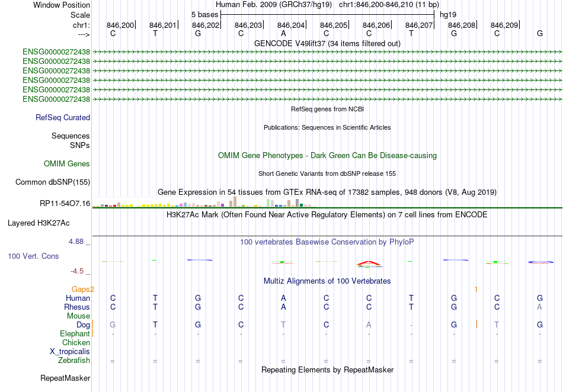Click the 'Common dbSNP(155)' track label
The height and width of the screenshot is (392, 563).
pyautogui.click(x=52, y=182)
